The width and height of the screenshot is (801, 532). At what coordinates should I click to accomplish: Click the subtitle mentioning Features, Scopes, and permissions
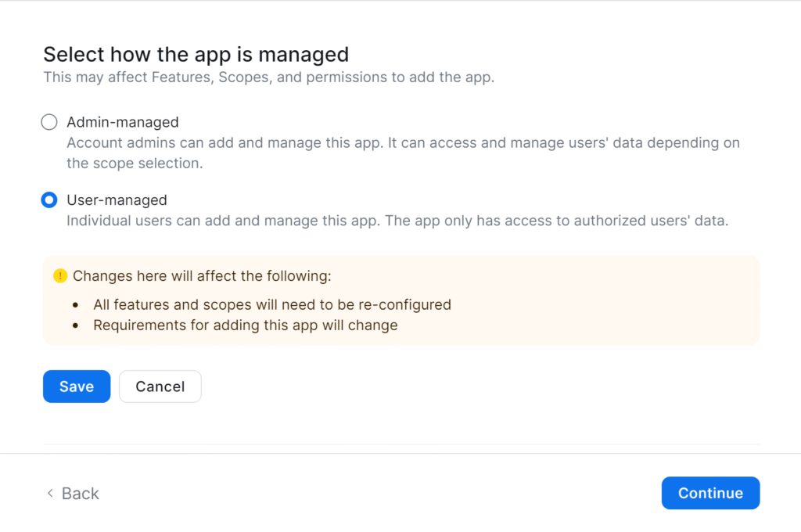click(x=268, y=77)
